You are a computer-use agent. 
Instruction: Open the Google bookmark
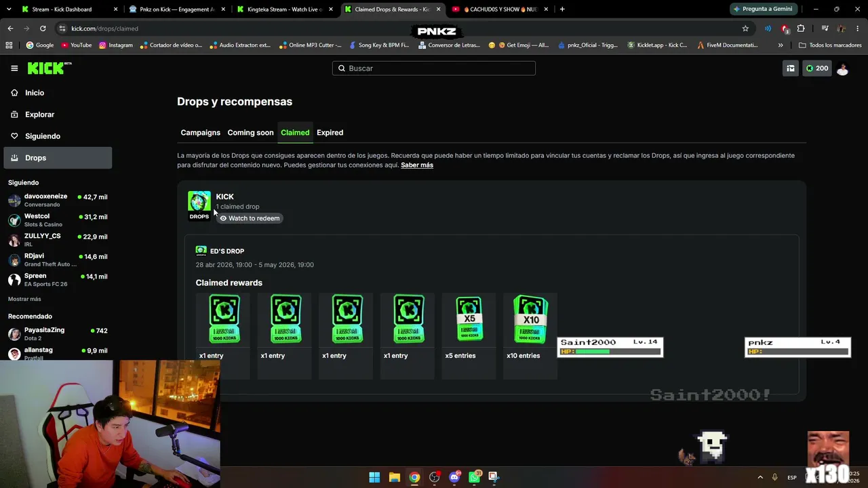tap(39, 45)
